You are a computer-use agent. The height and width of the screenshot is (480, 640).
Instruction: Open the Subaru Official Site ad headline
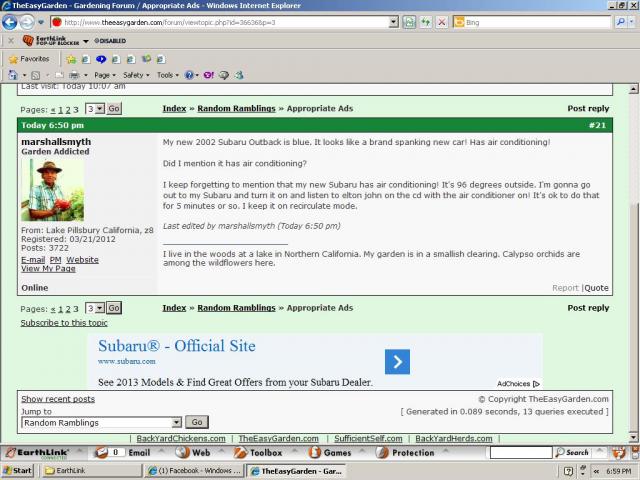177,346
